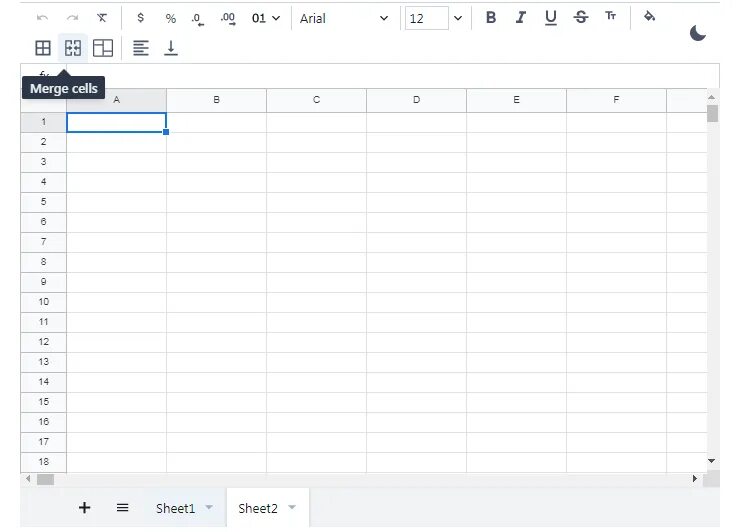The height and width of the screenshot is (532, 736).
Task: Open horizontal text alignment icon
Action: (x=141, y=48)
